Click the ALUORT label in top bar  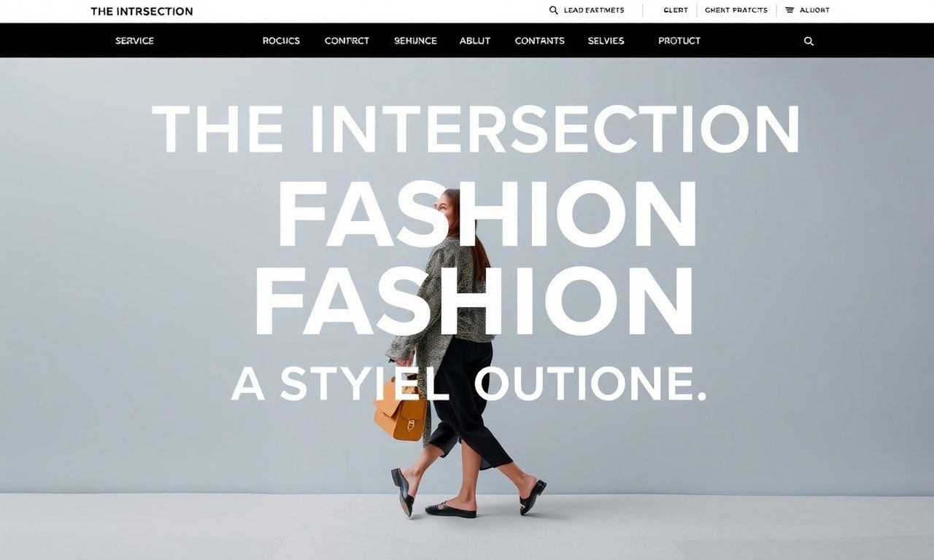click(814, 10)
